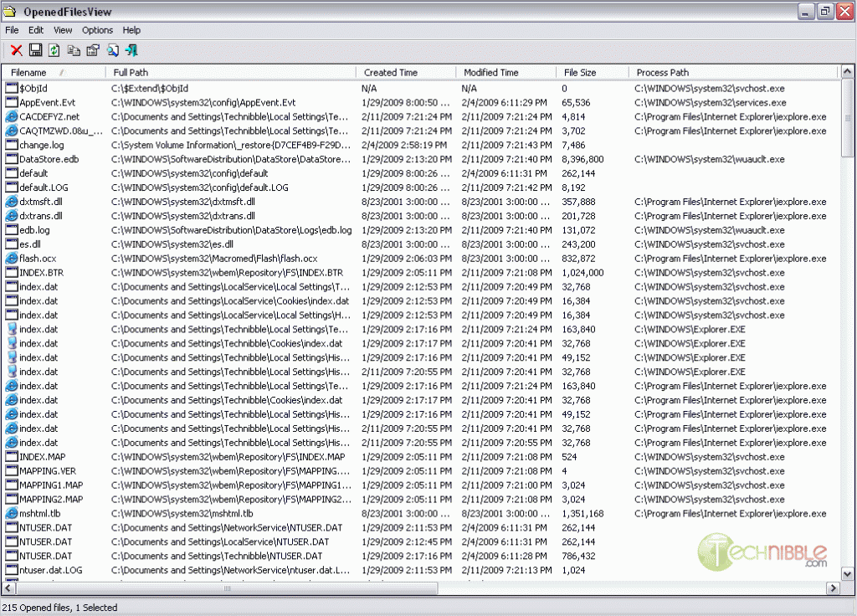The height and width of the screenshot is (616, 857).
Task: Open the View menu
Action: pos(63,29)
